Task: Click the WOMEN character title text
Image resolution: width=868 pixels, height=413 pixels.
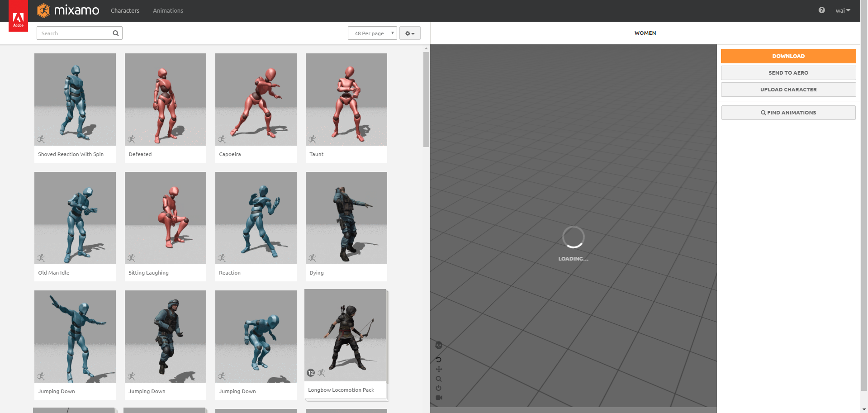Action: (645, 33)
